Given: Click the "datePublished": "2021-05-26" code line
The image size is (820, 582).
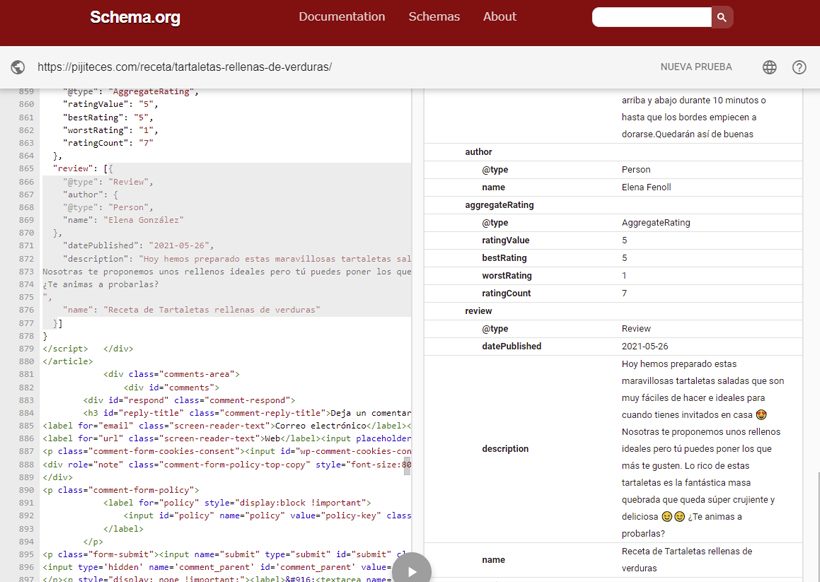Looking at the screenshot, I should pyautogui.click(x=138, y=245).
